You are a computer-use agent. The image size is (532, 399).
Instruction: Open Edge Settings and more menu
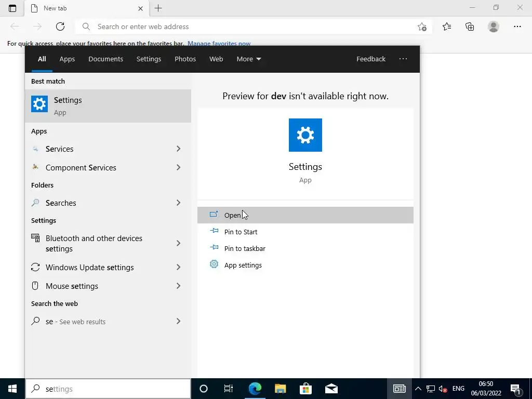[x=517, y=26]
